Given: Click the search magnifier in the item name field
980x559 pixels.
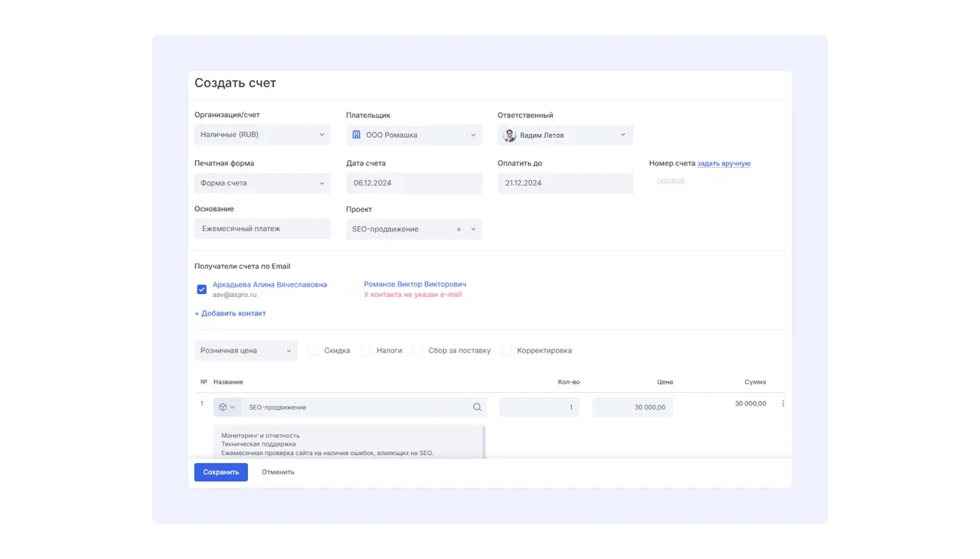Looking at the screenshot, I should pos(477,407).
